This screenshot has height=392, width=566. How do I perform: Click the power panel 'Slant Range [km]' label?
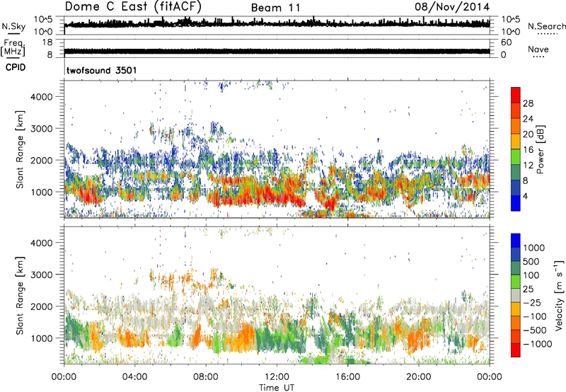[x=20, y=149]
